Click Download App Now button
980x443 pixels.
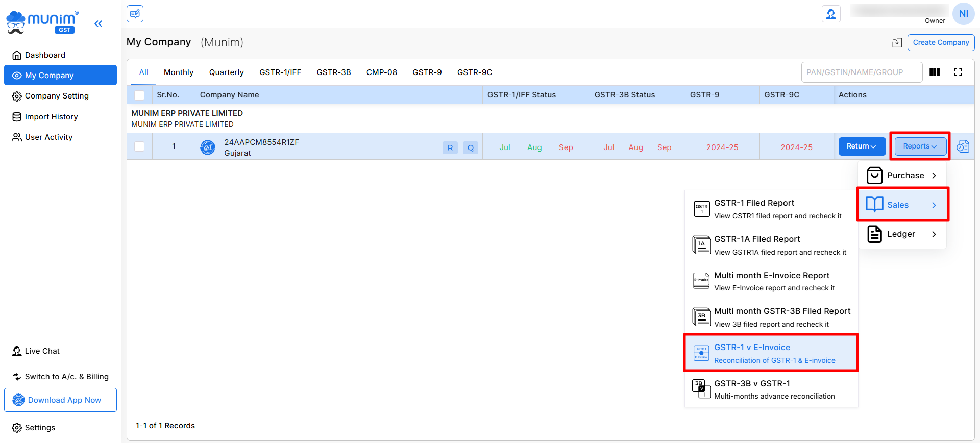click(x=60, y=400)
